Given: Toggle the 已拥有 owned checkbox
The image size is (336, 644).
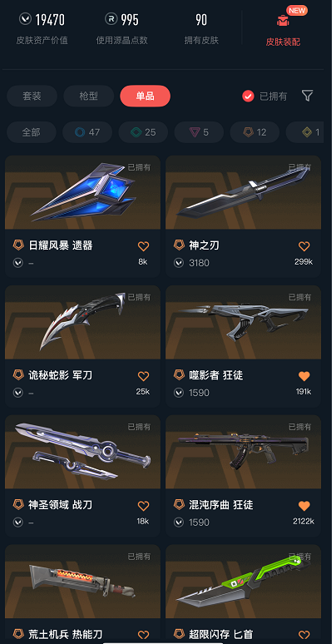Looking at the screenshot, I should 248,97.
